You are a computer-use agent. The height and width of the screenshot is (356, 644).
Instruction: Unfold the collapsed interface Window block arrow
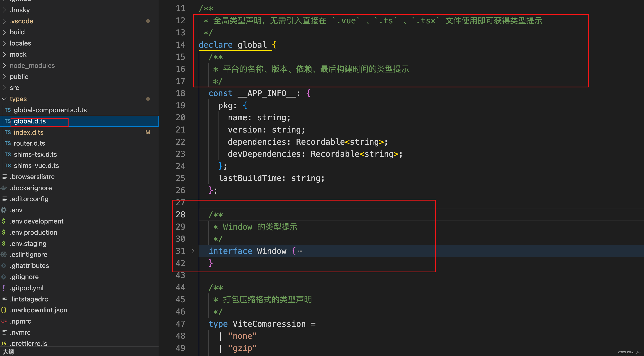[193, 251]
